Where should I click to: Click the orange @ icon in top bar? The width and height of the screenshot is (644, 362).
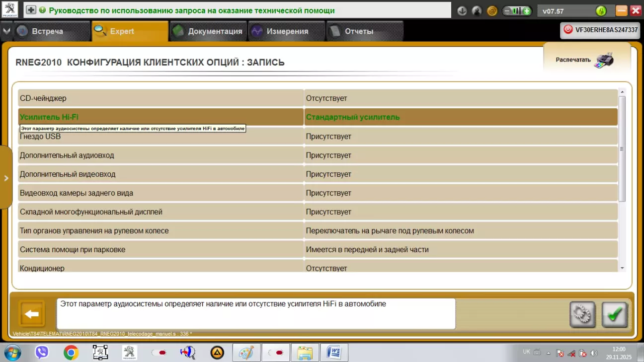492,10
